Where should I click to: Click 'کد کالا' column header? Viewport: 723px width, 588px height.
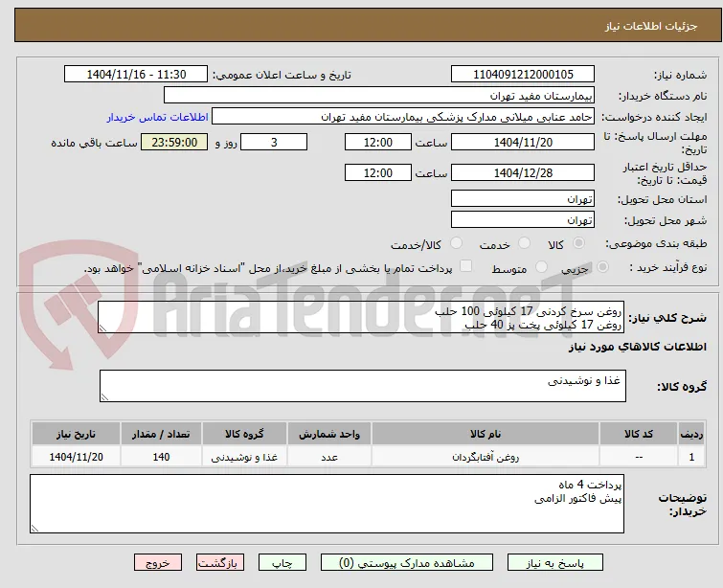click(639, 434)
